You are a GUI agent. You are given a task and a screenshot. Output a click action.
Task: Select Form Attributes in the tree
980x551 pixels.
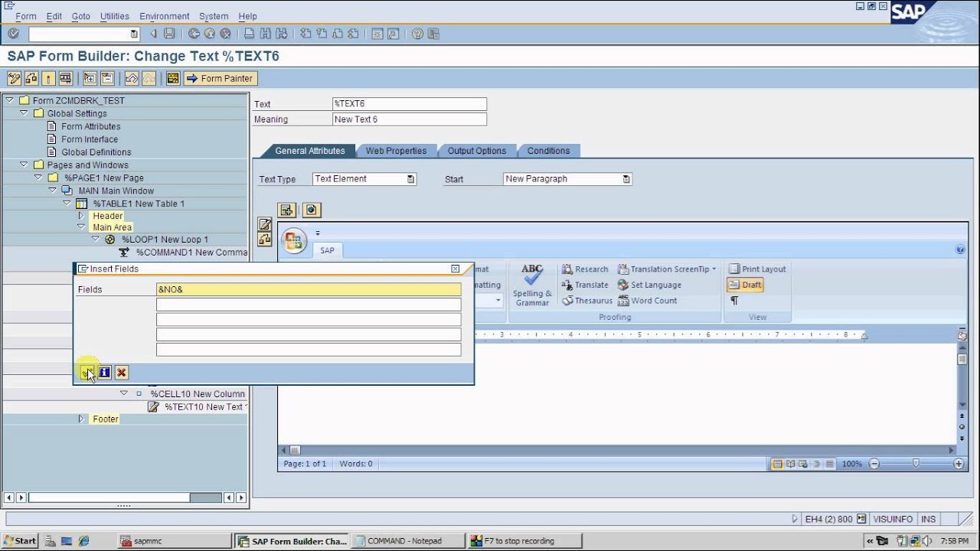tap(91, 126)
